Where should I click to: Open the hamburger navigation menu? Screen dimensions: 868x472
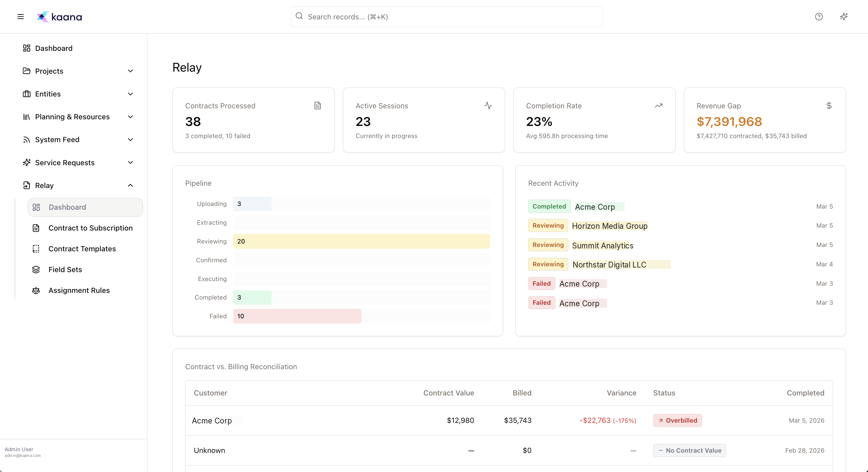(21, 16)
